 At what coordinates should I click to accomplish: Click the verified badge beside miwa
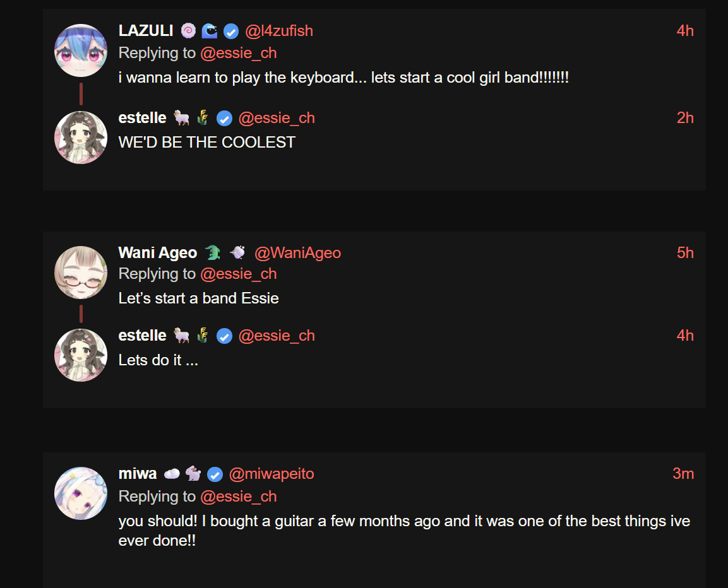pos(215,474)
